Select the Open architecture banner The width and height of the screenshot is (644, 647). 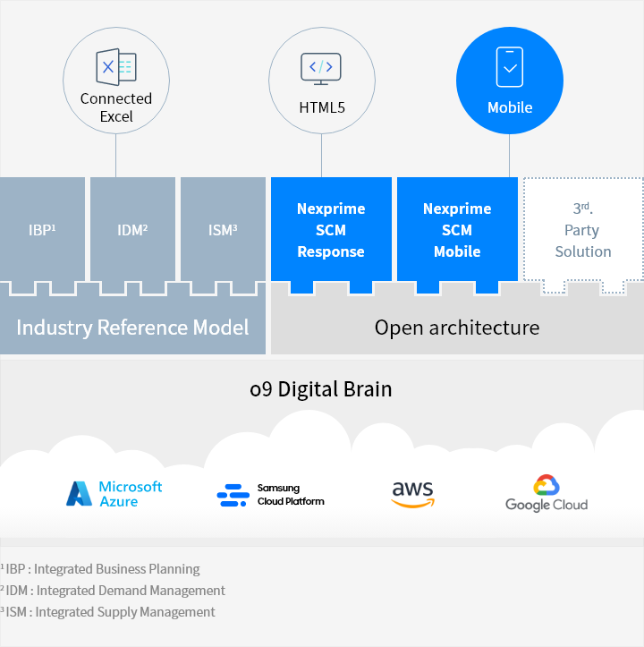click(x=456, y=328)
